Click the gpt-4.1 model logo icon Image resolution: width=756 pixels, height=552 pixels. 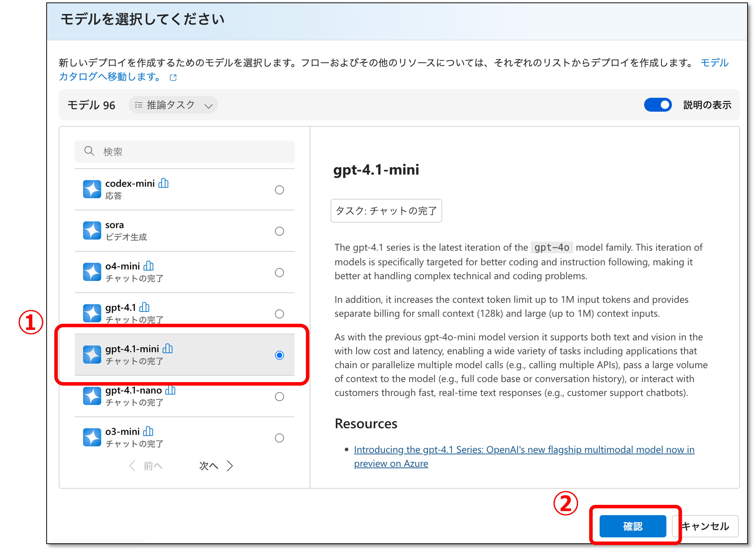tap(92, 313)
